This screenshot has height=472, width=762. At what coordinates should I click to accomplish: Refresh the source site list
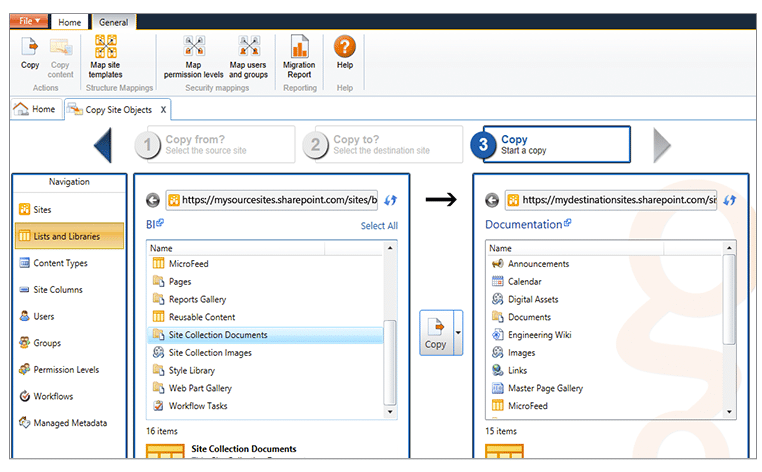coord(390,200)
